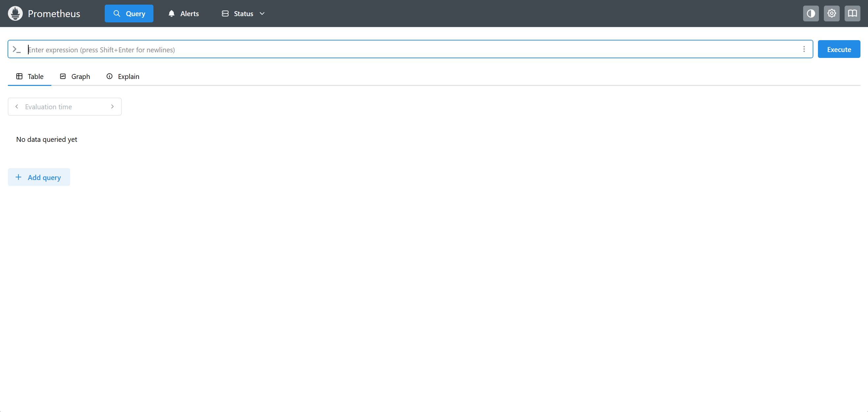Open settings via gear icon
Screen dimensions: 868x412
pos(831,13)
